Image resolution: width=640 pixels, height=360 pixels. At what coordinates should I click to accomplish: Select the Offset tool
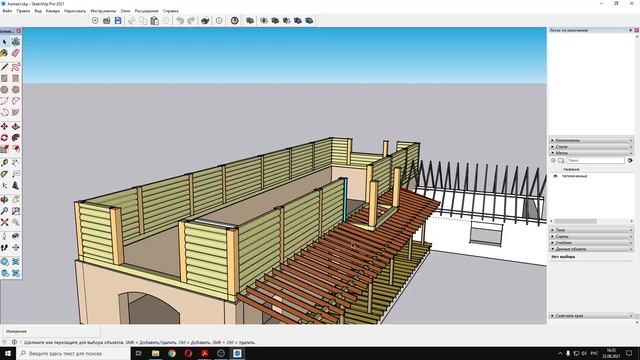(x=16, y=149)
